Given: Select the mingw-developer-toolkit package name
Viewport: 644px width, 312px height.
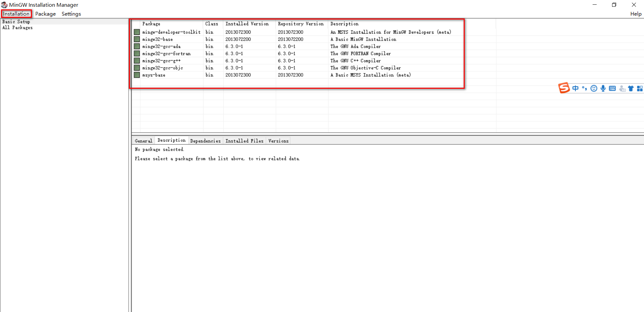Looking at the screenshot, I should tap(171, 32).
